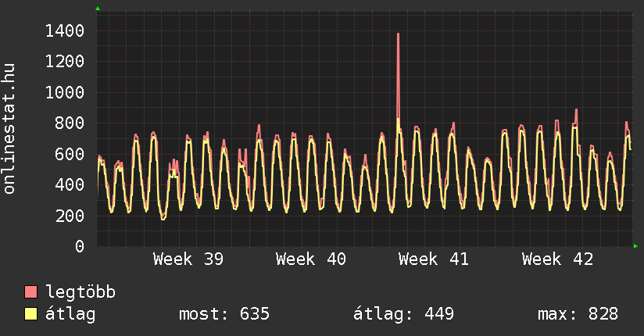Click the 'átlag: 449' statistic value

tap(403, 314)
